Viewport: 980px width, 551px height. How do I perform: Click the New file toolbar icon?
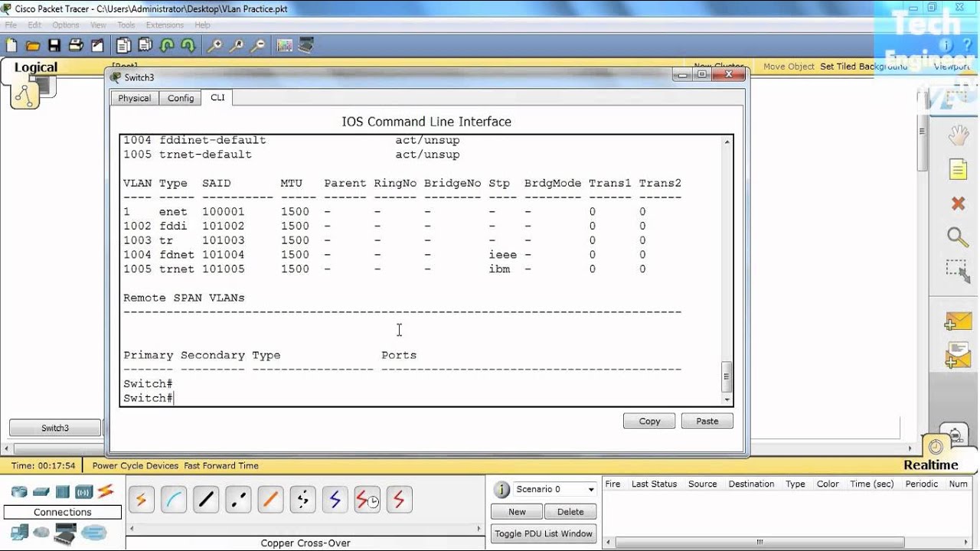[x=11, y=46]
